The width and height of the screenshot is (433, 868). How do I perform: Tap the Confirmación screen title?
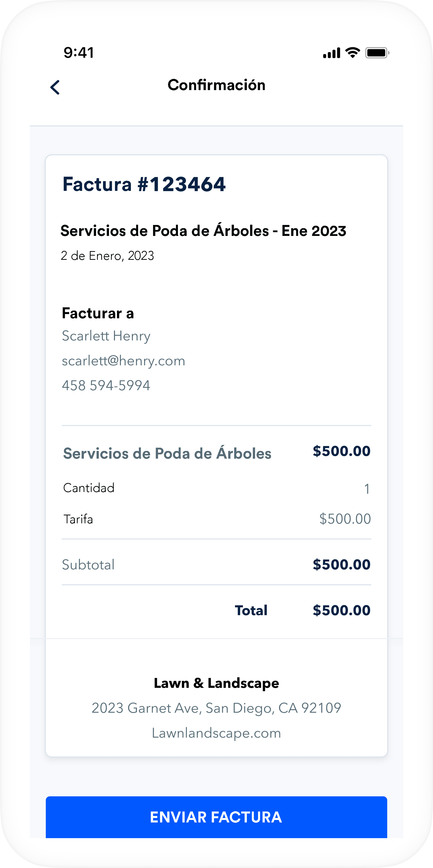pos(216,85)
